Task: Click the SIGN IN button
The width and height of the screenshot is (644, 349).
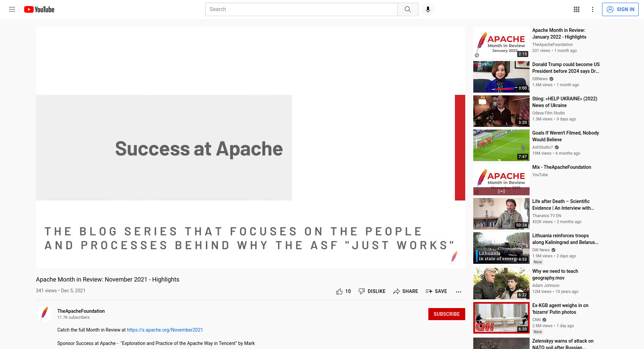Action: coord(620,9)
